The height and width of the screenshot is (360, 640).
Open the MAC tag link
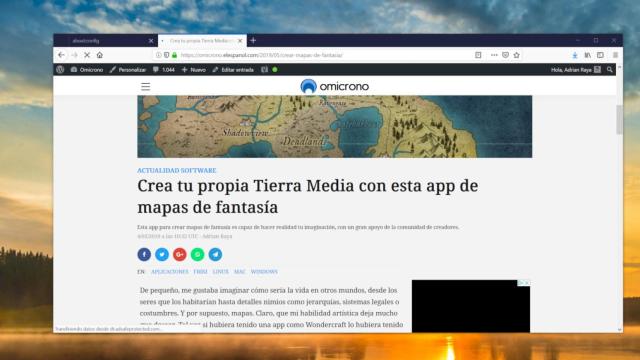click(x=240, y=272)
